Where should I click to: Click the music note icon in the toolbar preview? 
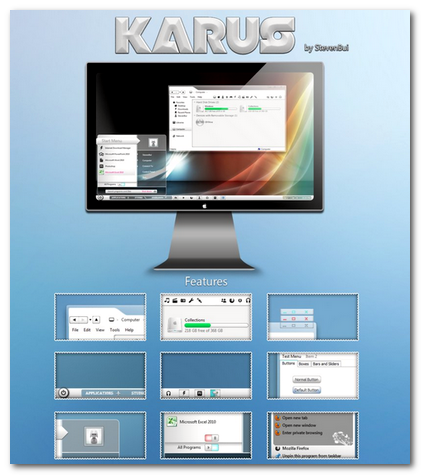[167, 300]
